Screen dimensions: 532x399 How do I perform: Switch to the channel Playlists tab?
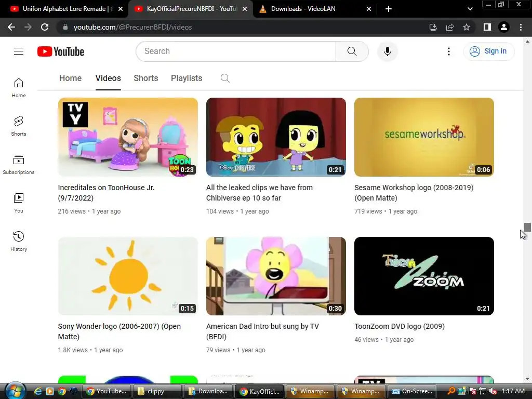187,78
